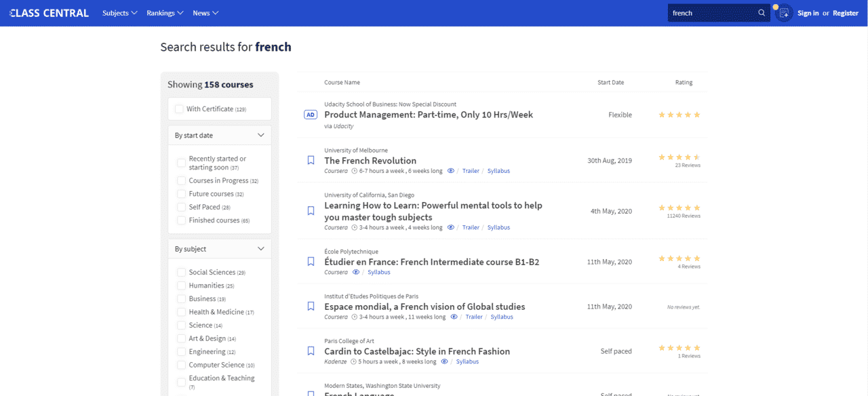
Task: Click the 23 Reviews count
Action: pos(688,165)
